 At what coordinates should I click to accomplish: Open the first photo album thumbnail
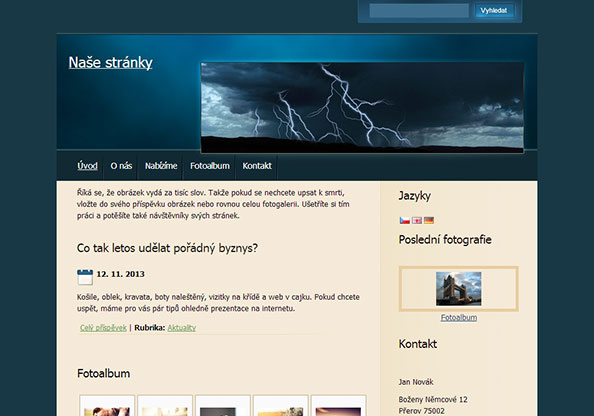(x=107, y=405)
